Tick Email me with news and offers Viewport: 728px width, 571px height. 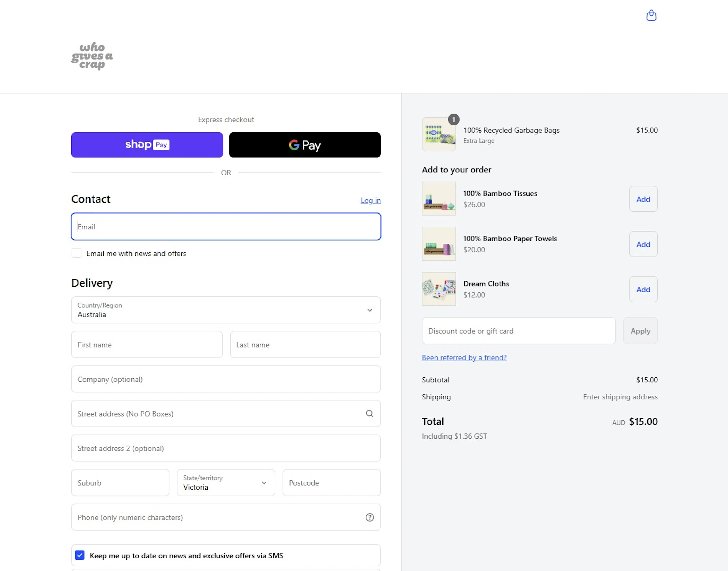(x=77, y=253)
